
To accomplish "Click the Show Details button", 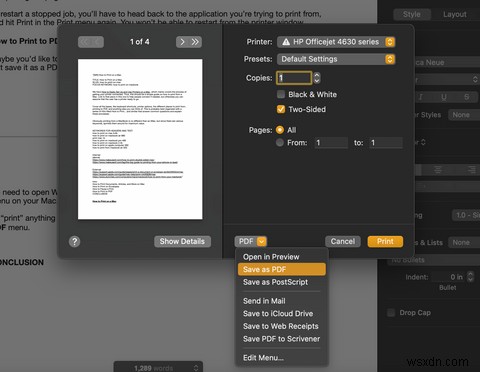I will [182, 241].
